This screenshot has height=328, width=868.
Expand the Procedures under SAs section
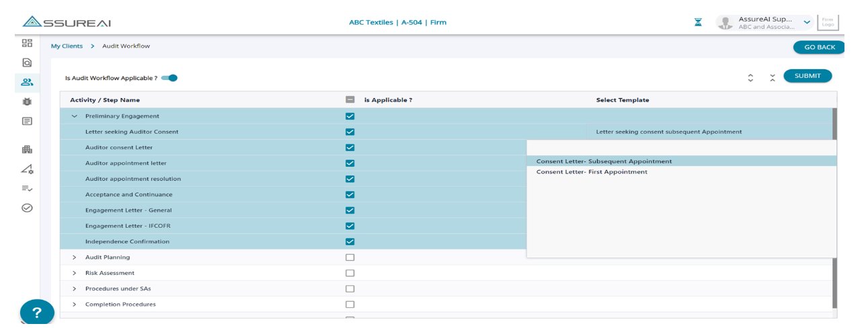[x=74, y=289]
